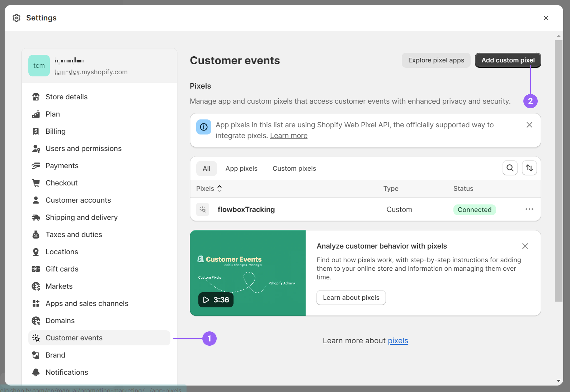Open Notifications settings

click(x=67, y=372)
